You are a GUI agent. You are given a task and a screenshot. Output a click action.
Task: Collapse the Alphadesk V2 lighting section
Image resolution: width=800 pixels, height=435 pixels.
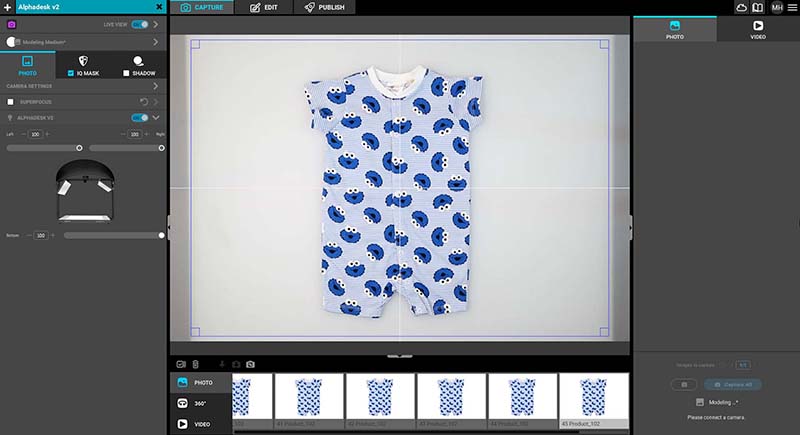pyautogui.click(x=156, y=118)
